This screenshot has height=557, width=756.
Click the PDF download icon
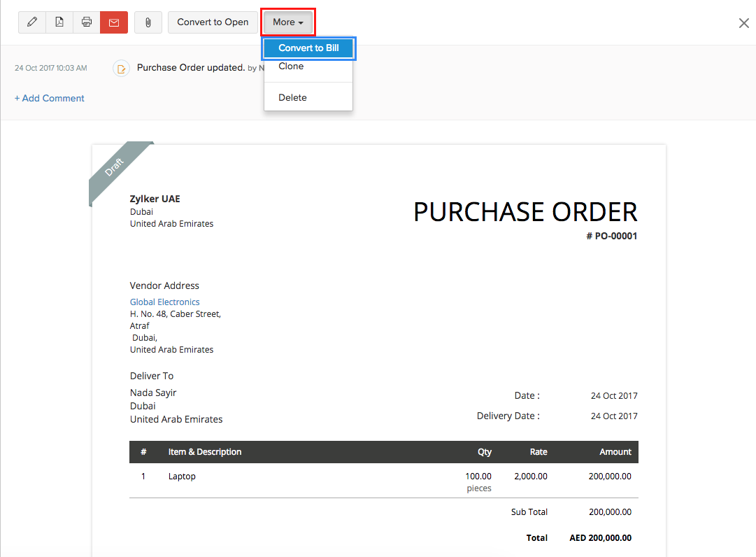click(59, 22)
